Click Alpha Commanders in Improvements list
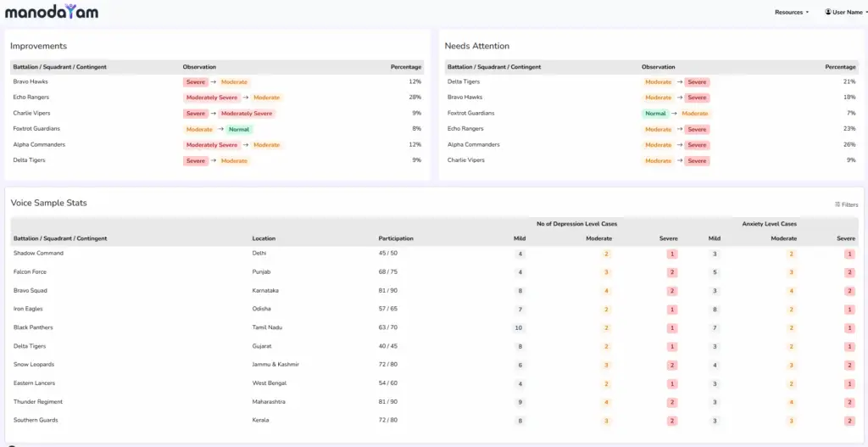 click(39, 145)
